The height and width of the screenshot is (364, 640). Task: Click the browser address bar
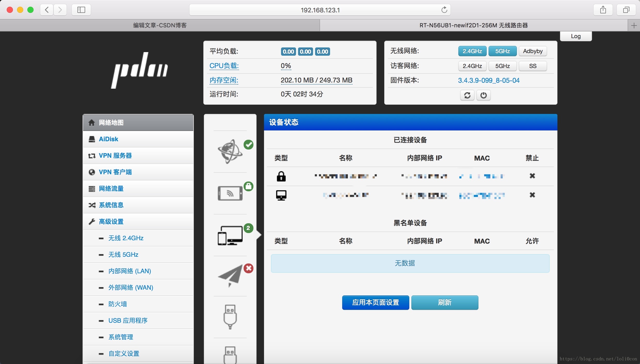(320, 10)
